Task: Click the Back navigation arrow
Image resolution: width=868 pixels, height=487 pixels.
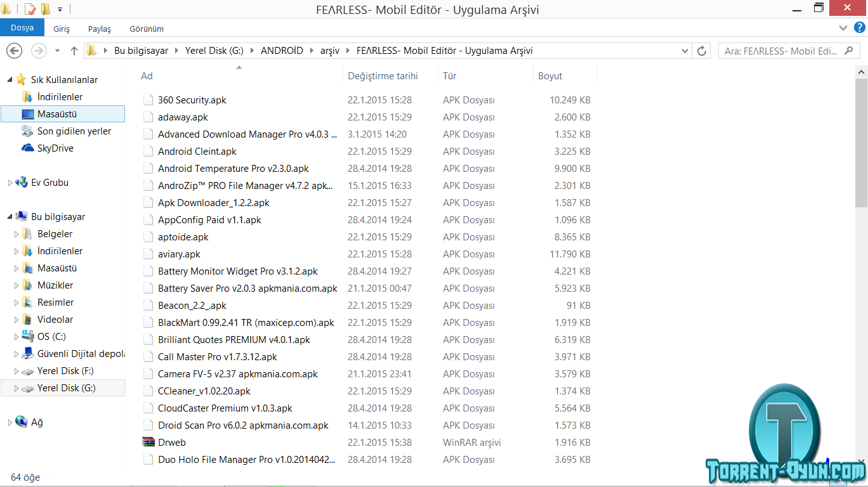Action: tap(14, 51)
